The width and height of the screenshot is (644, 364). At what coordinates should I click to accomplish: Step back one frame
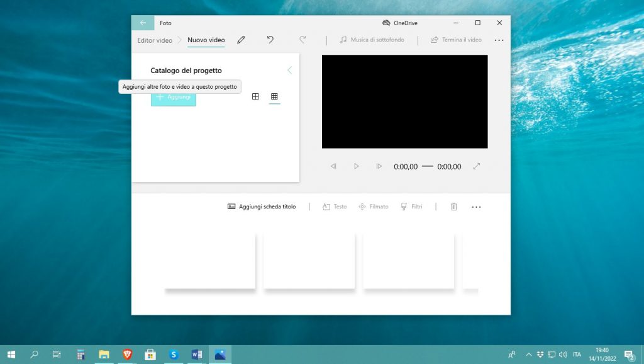click(x=333, y=166)
